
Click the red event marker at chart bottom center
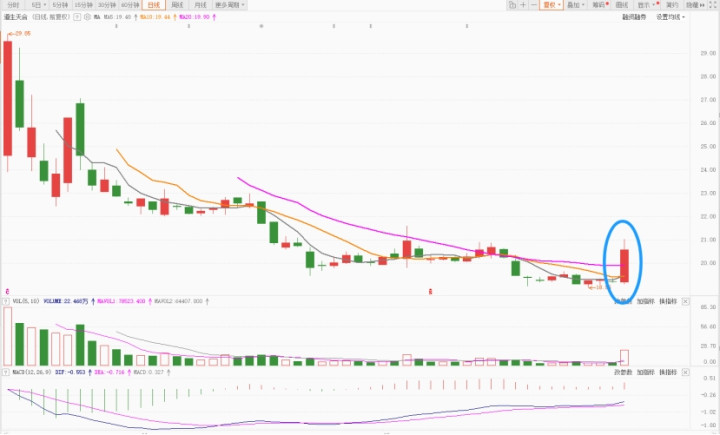tap(430, 291)
